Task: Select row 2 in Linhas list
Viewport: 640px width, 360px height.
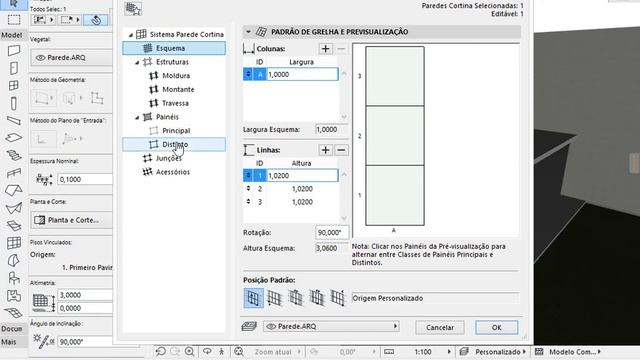Action: (x=291, y=189)
